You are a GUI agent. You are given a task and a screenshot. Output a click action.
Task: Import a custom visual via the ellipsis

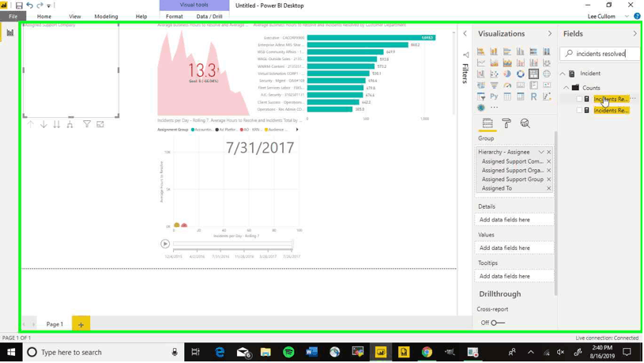[x=494, y=108]
